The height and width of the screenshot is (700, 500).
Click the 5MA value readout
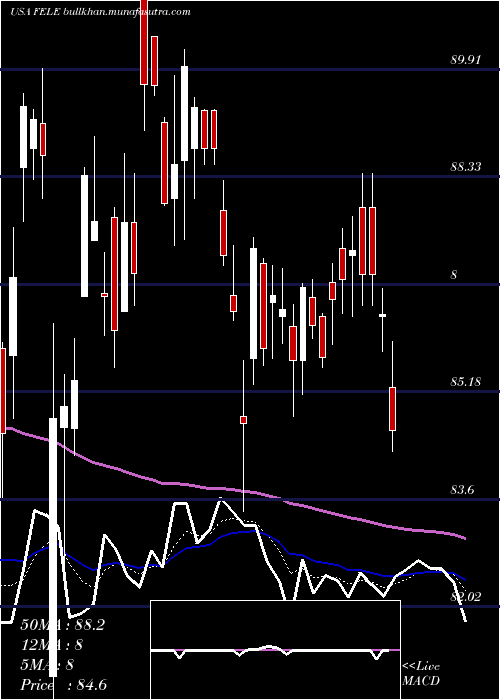tap(47, 665)
